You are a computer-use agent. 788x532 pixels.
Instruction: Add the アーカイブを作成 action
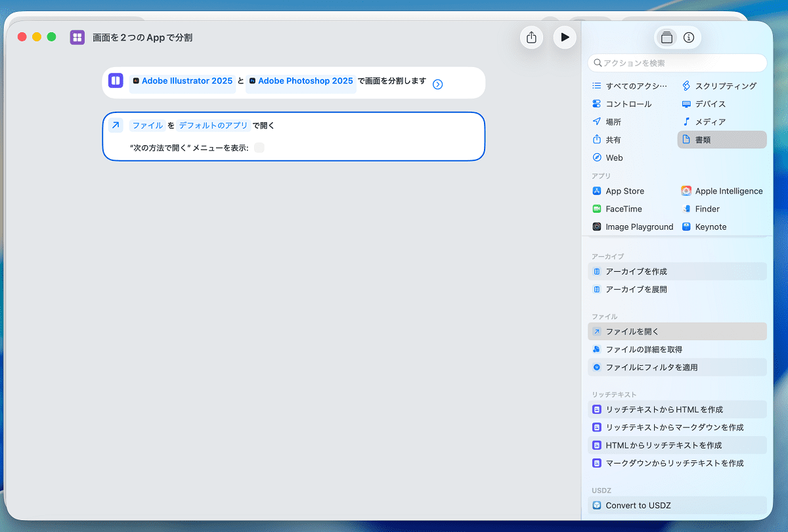pyautogui.click(x=677, y=271)
